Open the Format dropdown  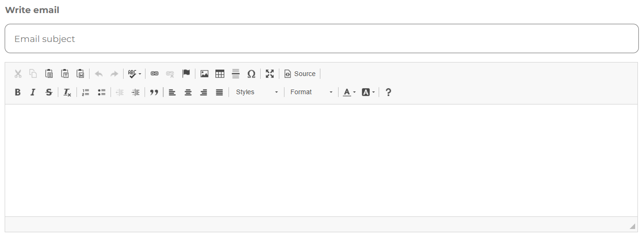311,92
